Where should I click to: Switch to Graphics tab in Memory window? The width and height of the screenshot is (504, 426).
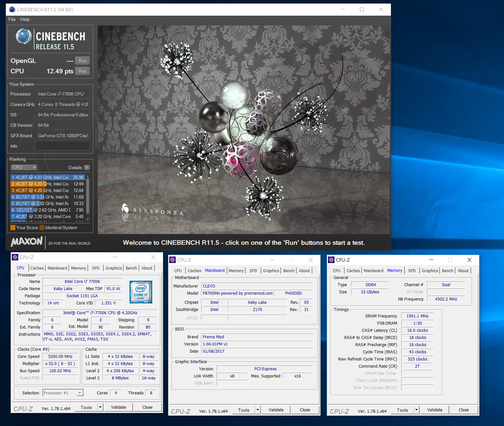click(x=430, y=271)
